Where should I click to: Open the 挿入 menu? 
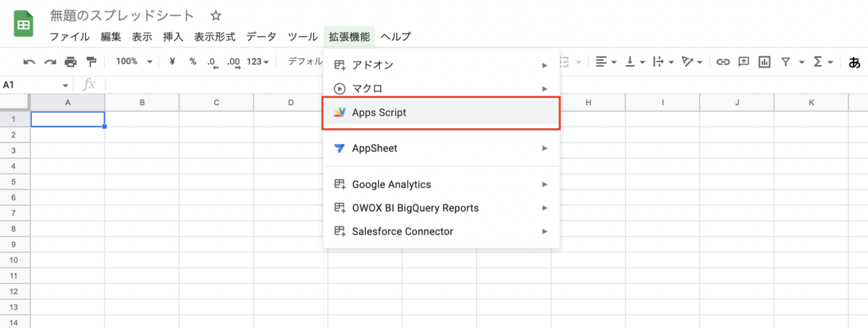(x=174, y=36)
